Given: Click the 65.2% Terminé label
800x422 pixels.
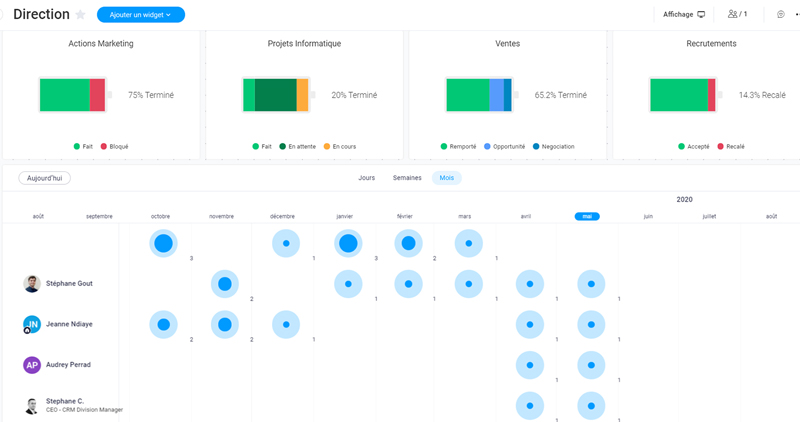Looking at the screenshot, I should [x=561, y=95].
